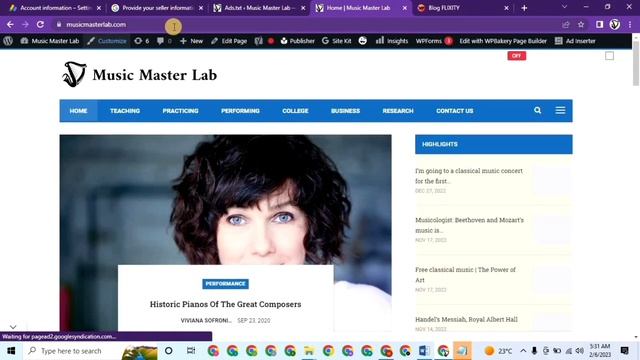Open the TEACHING menu item
The image size is (640, 360).
tap(125, 111)
